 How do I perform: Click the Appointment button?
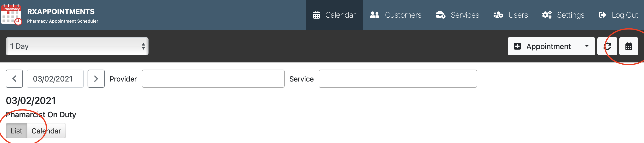(x=551, y=46)
